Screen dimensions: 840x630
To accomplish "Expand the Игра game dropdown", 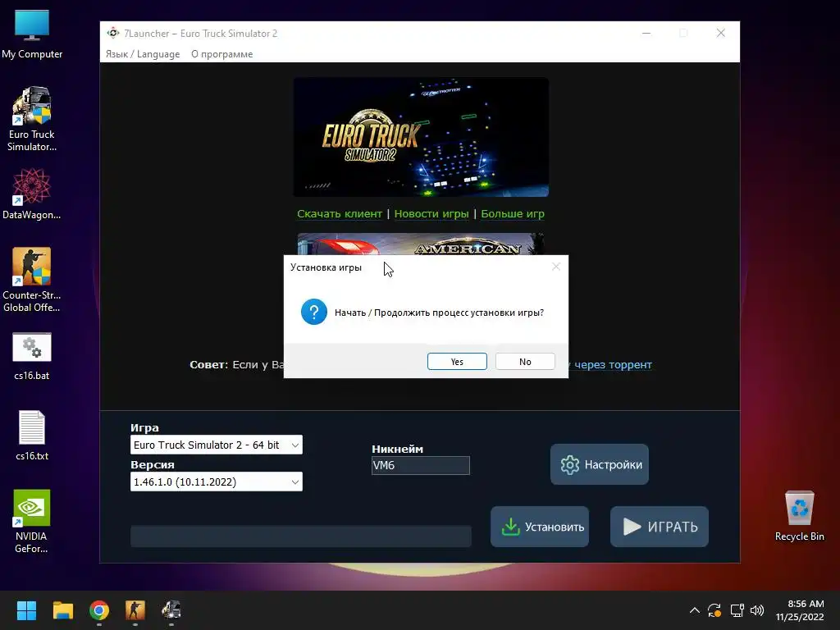I will 217,445.
